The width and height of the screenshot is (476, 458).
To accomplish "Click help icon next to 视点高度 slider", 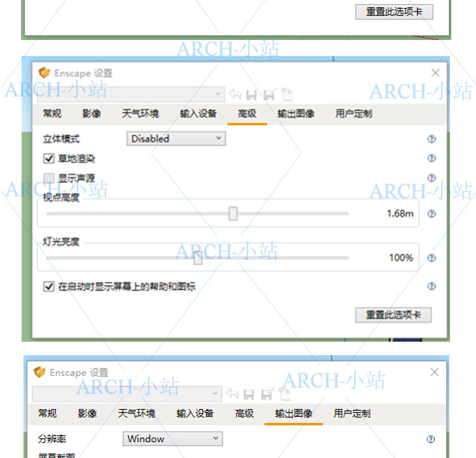I will 432,214.
